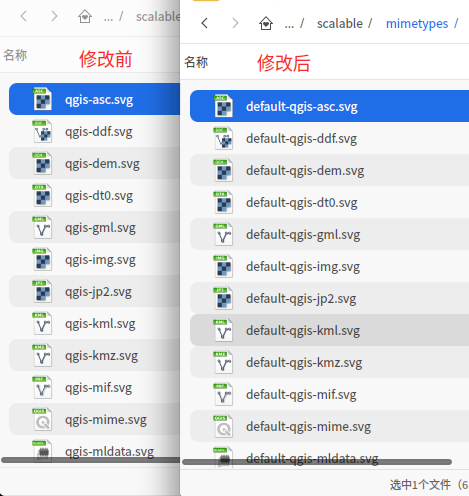Screen dimensions: 469x496
Task: Select file name qgis-dem.svg
Action: pos(102,164)
